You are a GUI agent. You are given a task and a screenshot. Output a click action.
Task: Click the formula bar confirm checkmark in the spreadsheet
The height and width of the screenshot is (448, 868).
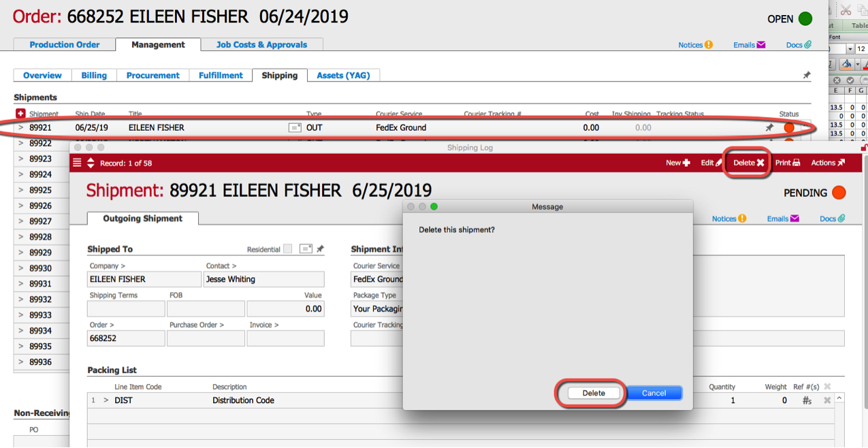850,80
